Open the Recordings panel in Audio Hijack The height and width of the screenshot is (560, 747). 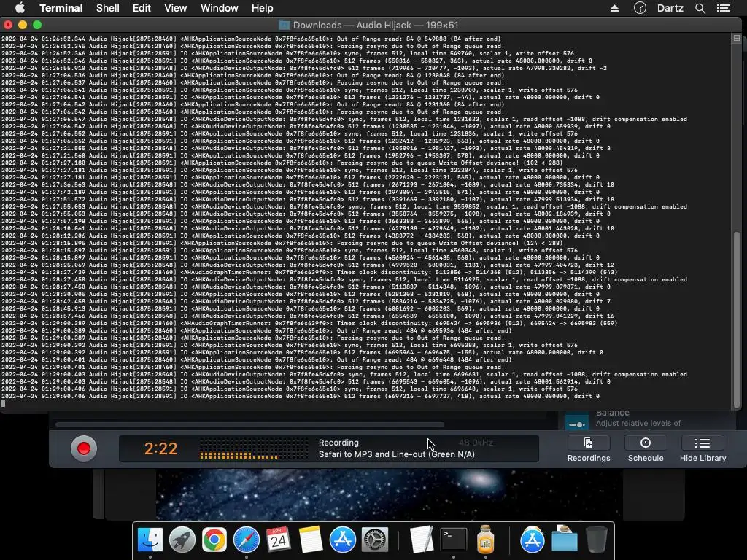click(x=589, y=449)
